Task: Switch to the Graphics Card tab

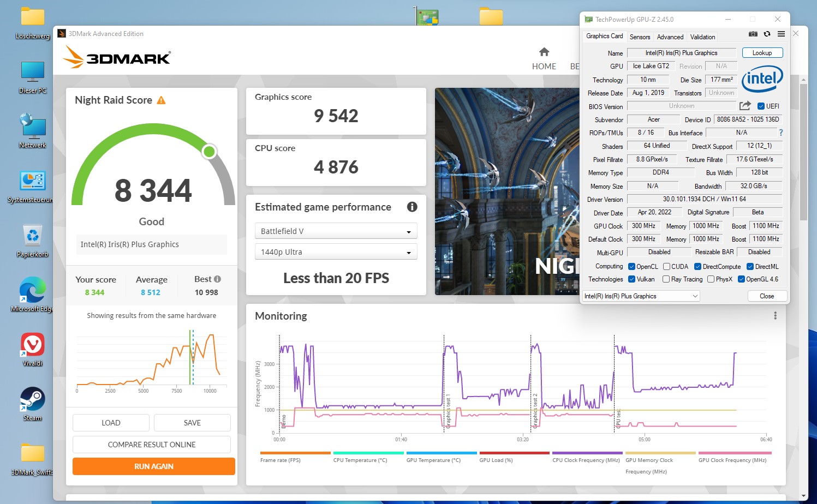Action: click(604, 36)
